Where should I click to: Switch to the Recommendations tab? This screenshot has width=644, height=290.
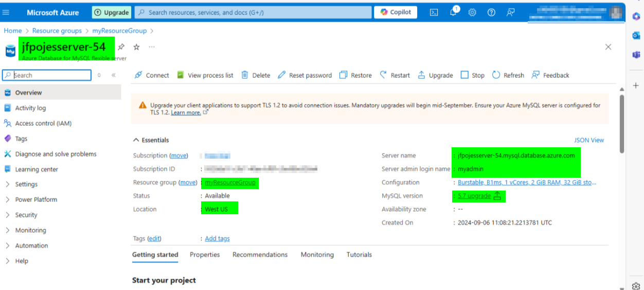(260, 254)
